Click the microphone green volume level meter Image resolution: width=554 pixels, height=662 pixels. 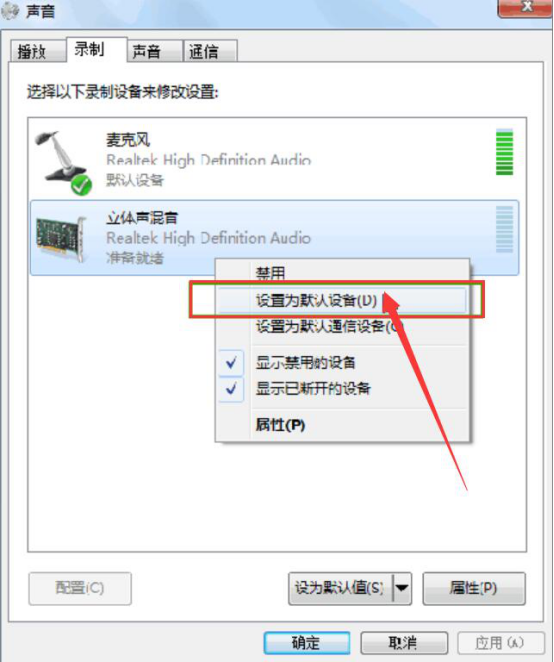pos(504,152)
